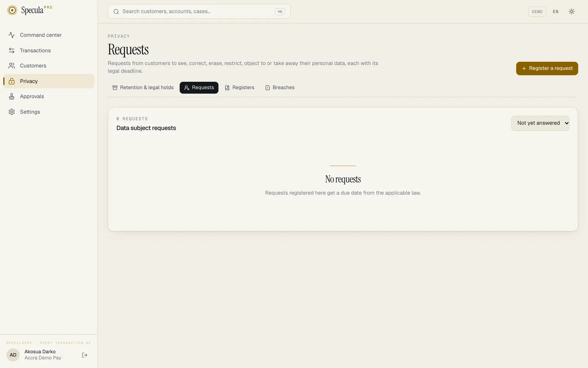588x368 pixels.
Task: Click the ⌘K shortcut badge
Action: coord(280,12)
